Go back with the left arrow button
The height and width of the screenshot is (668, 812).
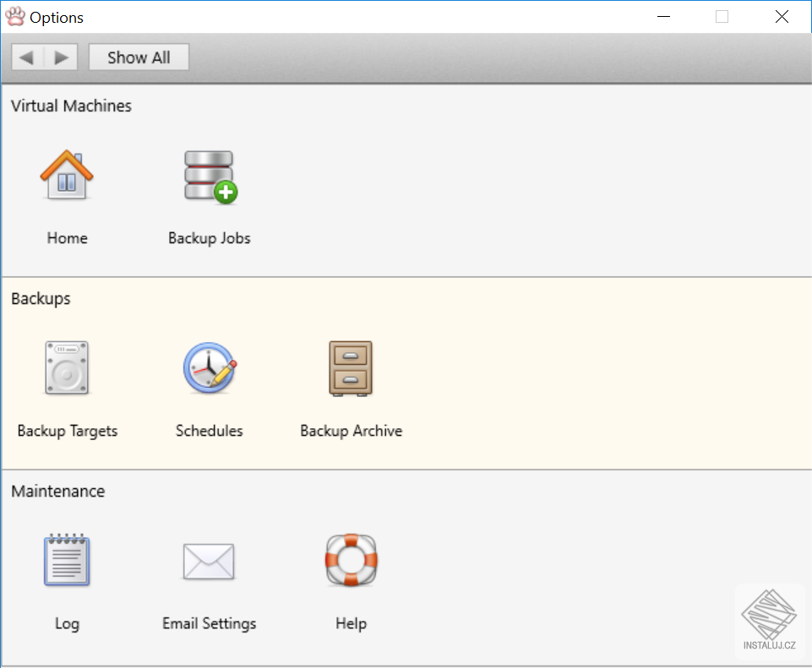point(27,57)
